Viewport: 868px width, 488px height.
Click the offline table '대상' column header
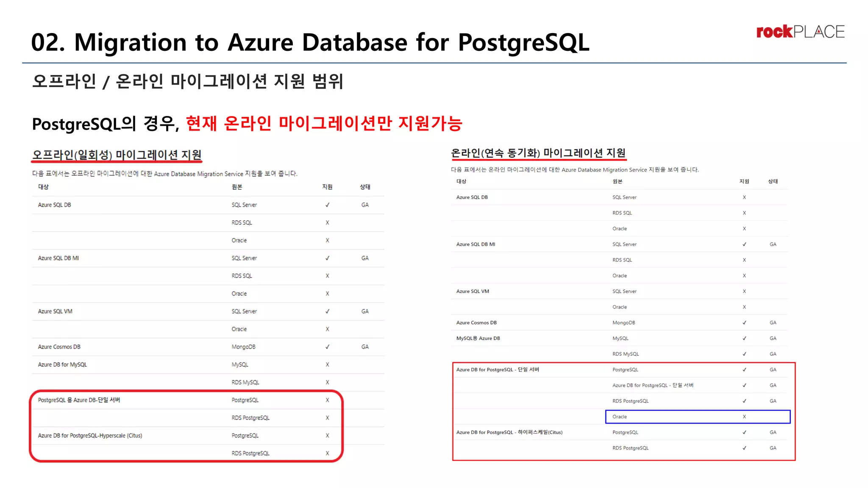[x=43, y=187]
